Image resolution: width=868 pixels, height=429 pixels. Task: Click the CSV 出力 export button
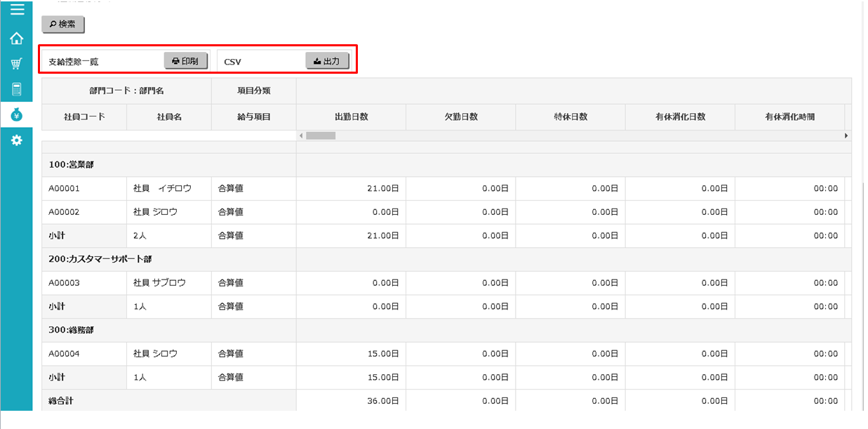click(327, 62)
